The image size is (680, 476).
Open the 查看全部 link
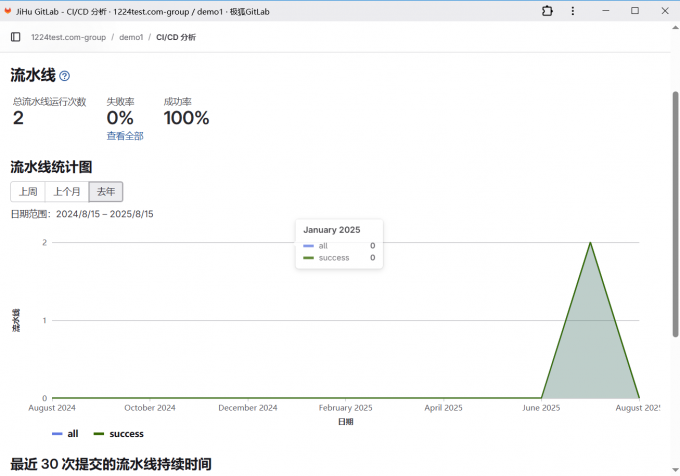(x=125, y=136)
